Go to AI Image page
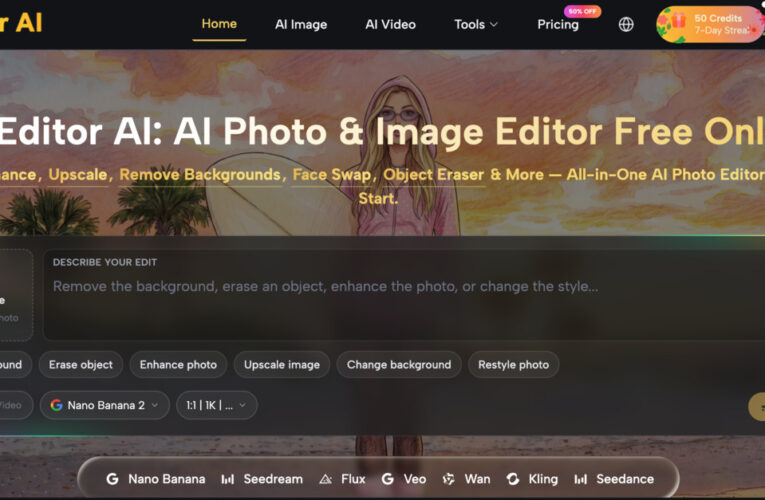 pyautogui.click(x=301, y=24)
